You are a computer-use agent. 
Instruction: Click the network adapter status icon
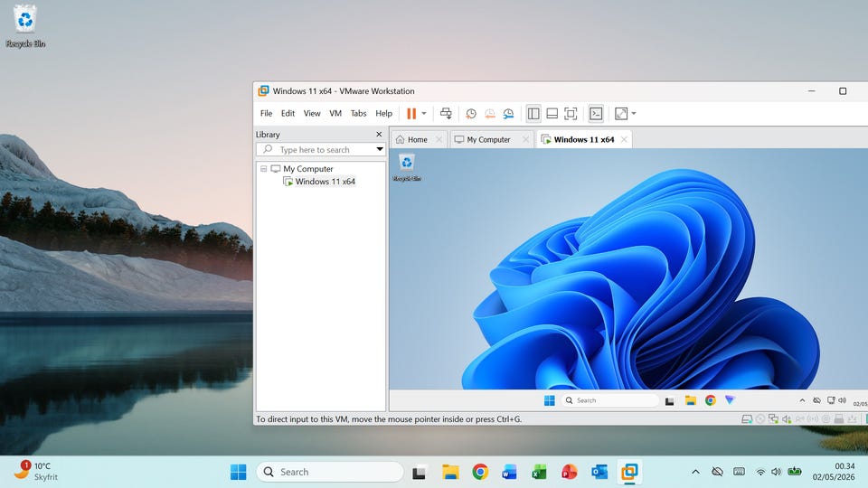click(773, 418)
